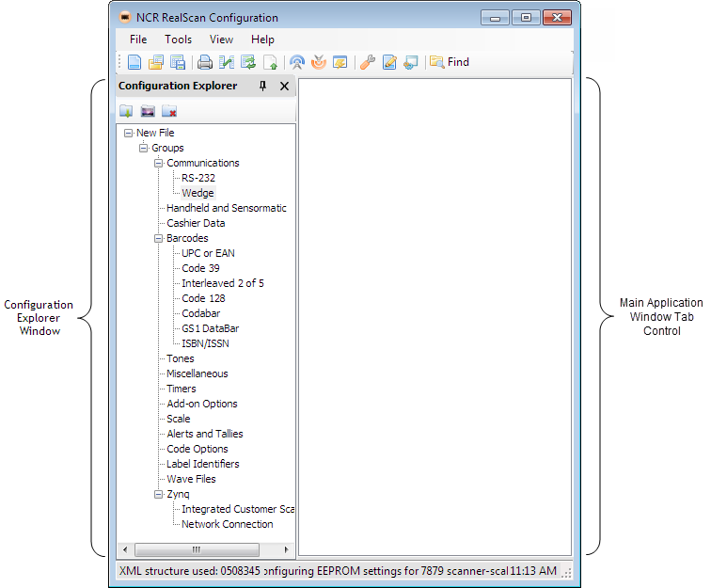The image size is (711, 588).
Task: Click the folder image explorer icon
Action: click(x=148, y=111)
